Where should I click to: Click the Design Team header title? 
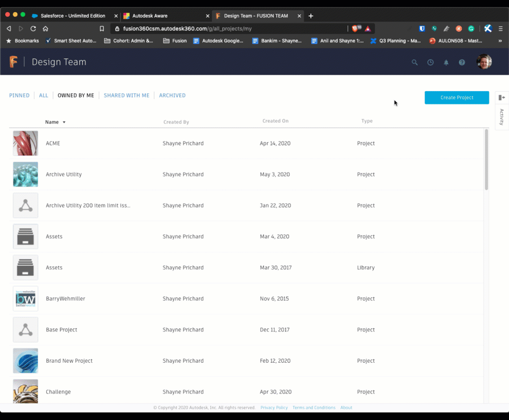59,62
